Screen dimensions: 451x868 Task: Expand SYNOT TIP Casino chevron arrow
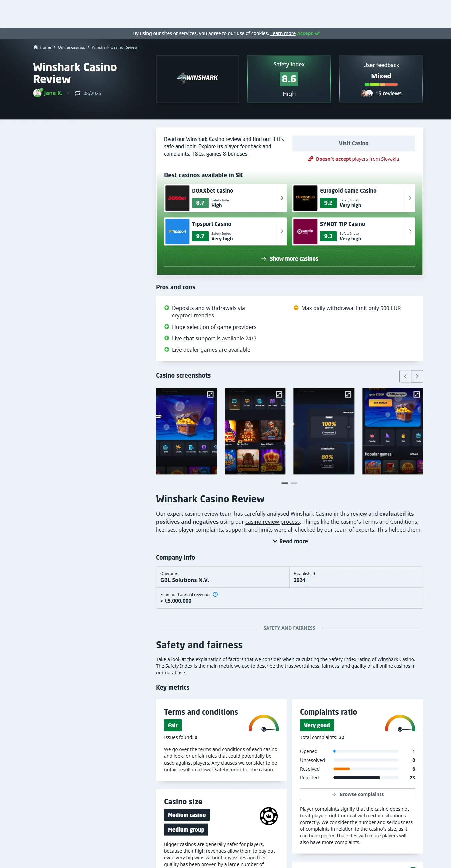(410, 231)
